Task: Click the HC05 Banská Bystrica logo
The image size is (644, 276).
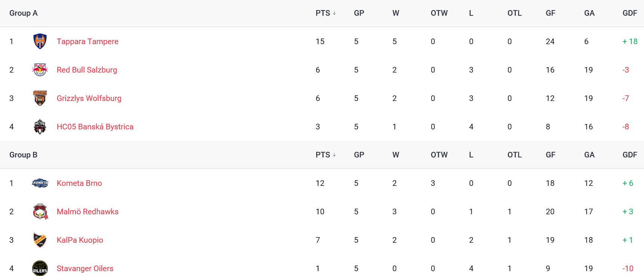Action: [40, 126]
